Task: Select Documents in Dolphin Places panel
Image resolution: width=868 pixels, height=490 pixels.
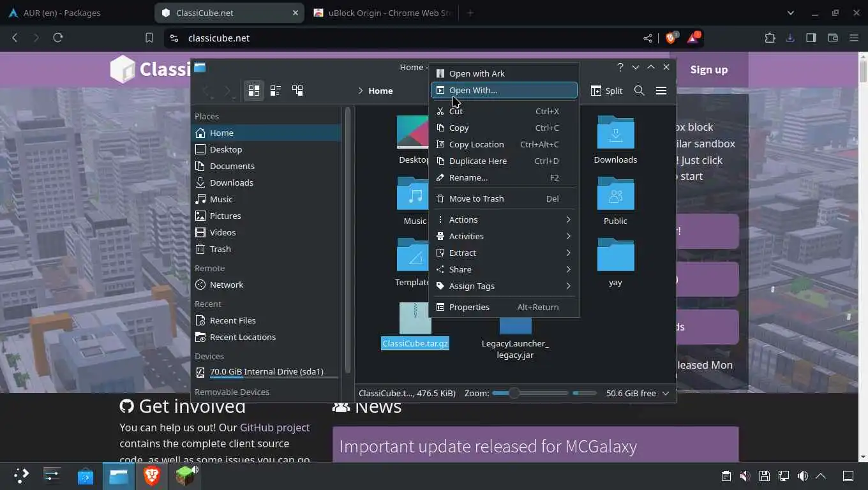Action: tap(267, 166)
